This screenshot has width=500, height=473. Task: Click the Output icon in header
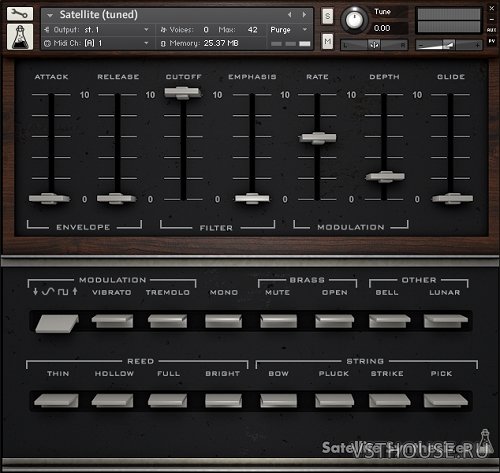tap(47, 30)
